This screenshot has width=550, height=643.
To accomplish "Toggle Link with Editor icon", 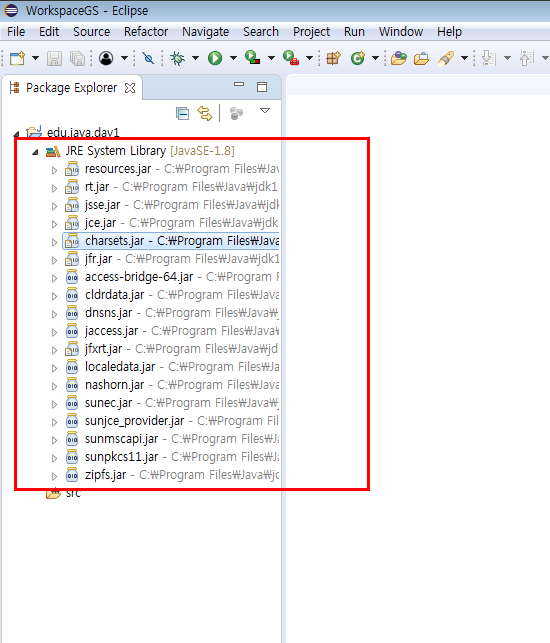I will coord(205,113).
